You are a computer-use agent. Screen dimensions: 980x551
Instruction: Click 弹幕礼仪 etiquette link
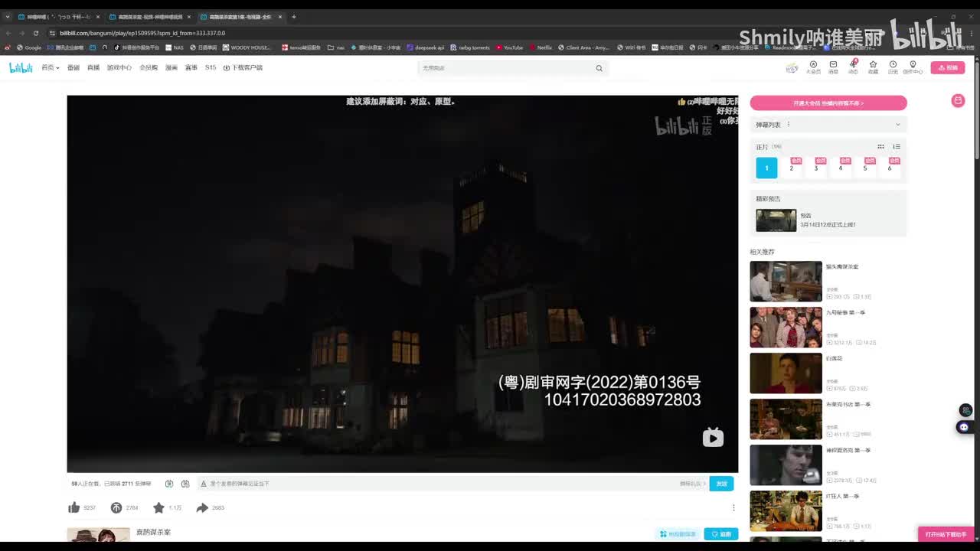[692, 484]
